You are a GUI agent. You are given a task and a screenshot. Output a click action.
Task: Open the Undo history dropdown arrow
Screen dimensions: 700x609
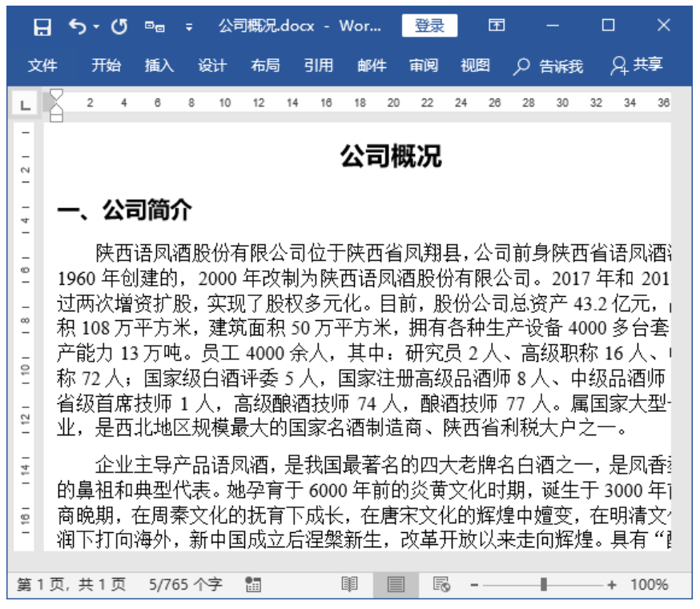point(96,26)
